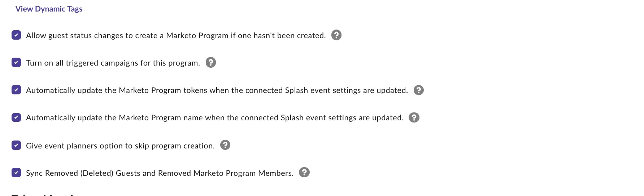Click the 'Marketo Program tokens' sentence label
Image resolution: width=644 pixels, height=196 pixels.
217,90
